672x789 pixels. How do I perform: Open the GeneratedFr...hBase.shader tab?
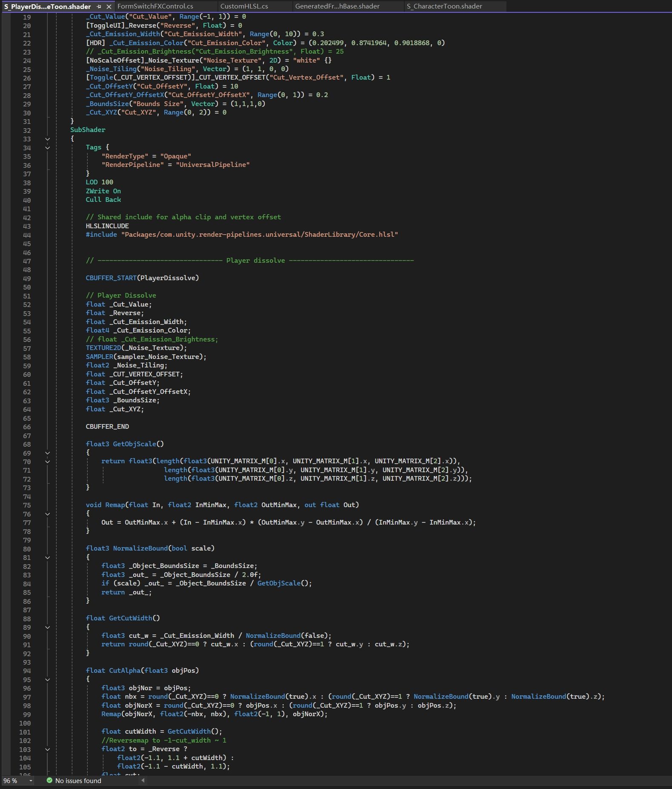(337, 6)
